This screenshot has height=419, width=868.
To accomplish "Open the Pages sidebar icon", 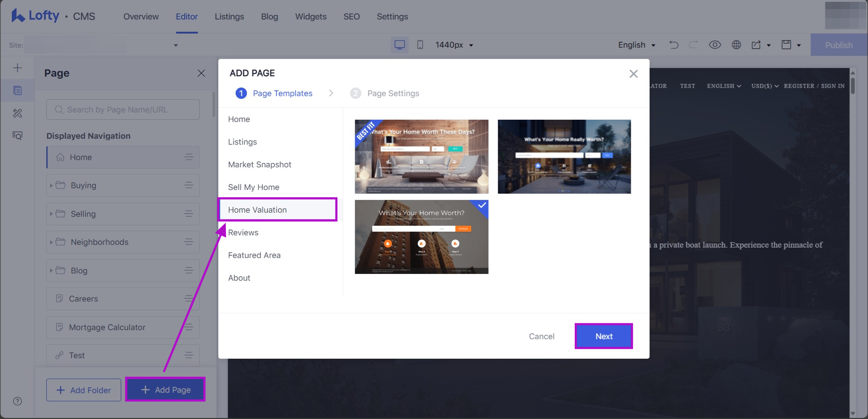I will tap(17, 91).
